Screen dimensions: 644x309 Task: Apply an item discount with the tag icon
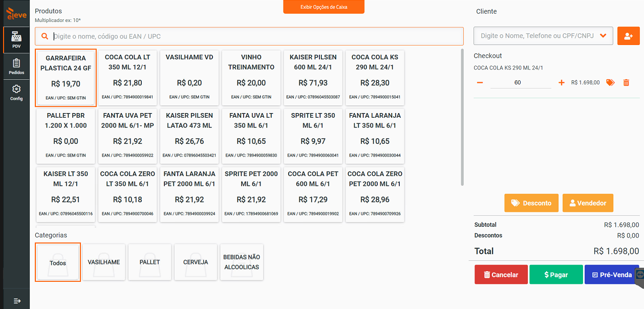pos(610,82)
